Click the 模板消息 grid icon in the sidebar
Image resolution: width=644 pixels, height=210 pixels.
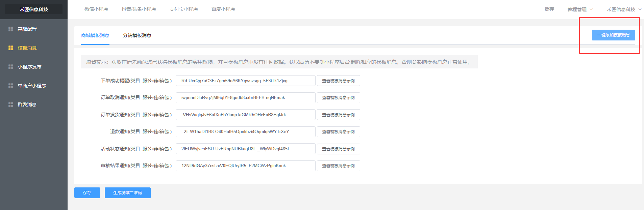pyautogui.click(x=11, y=48)
